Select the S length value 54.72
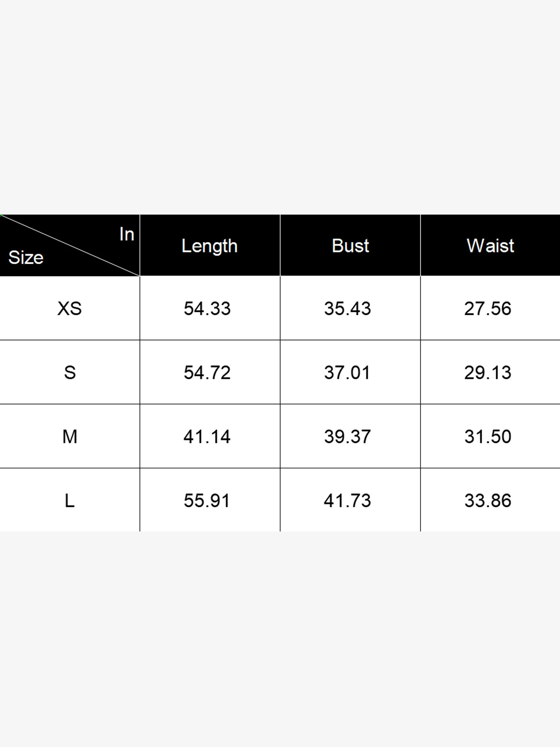 [x=207, y=372]
